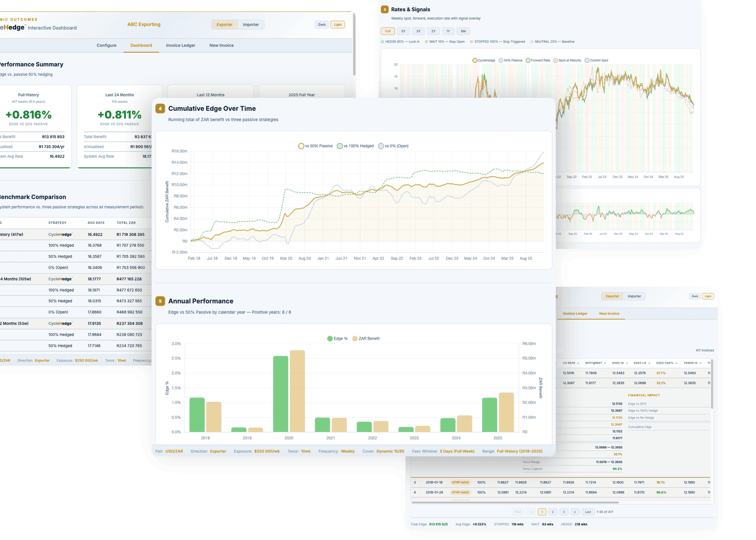Choose Importer mode in ledger window
Screen dimensions: 756x540
pos(634,296)
